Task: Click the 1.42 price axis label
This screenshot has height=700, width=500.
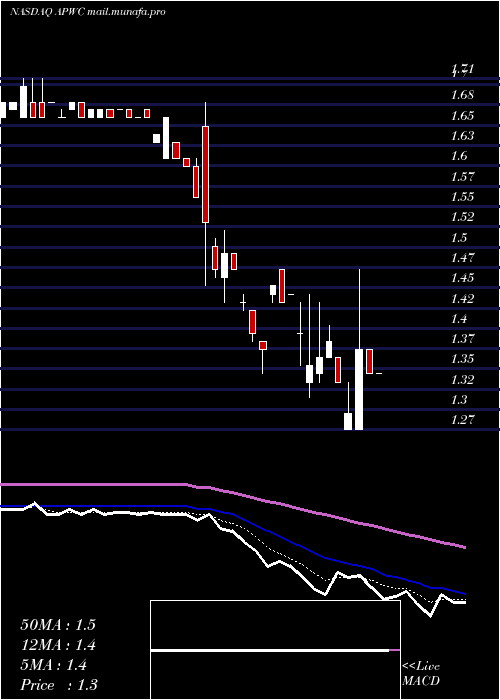Action: coord(462,299)
